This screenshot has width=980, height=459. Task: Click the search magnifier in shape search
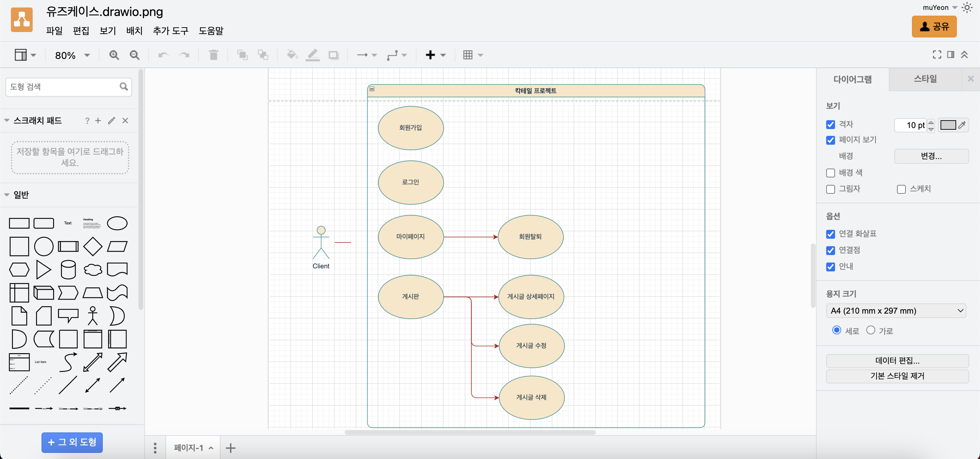pyautogui.click(x=124, y=87)
